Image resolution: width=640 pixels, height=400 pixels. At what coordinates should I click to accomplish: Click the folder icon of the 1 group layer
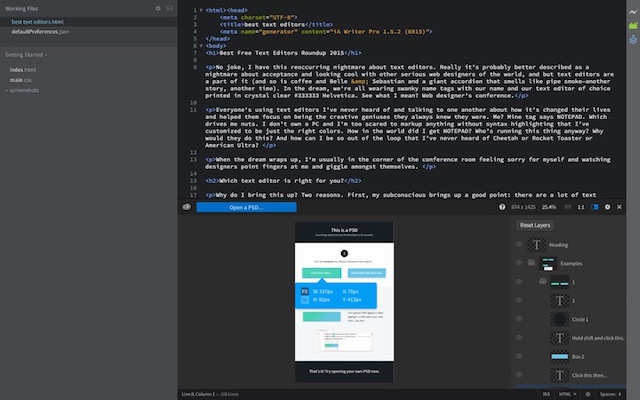543,281
